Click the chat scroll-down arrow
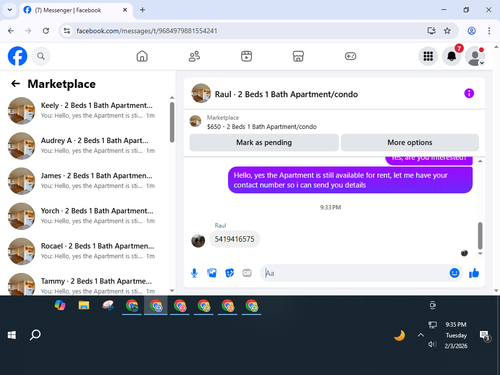 coord(480,254)
